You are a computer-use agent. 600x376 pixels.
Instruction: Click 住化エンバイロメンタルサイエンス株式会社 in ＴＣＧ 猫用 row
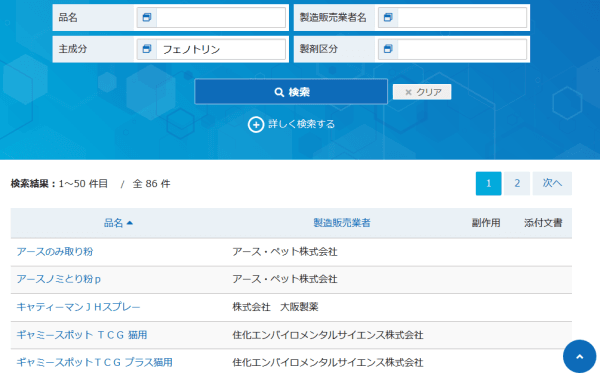click(x=328, y=335)
